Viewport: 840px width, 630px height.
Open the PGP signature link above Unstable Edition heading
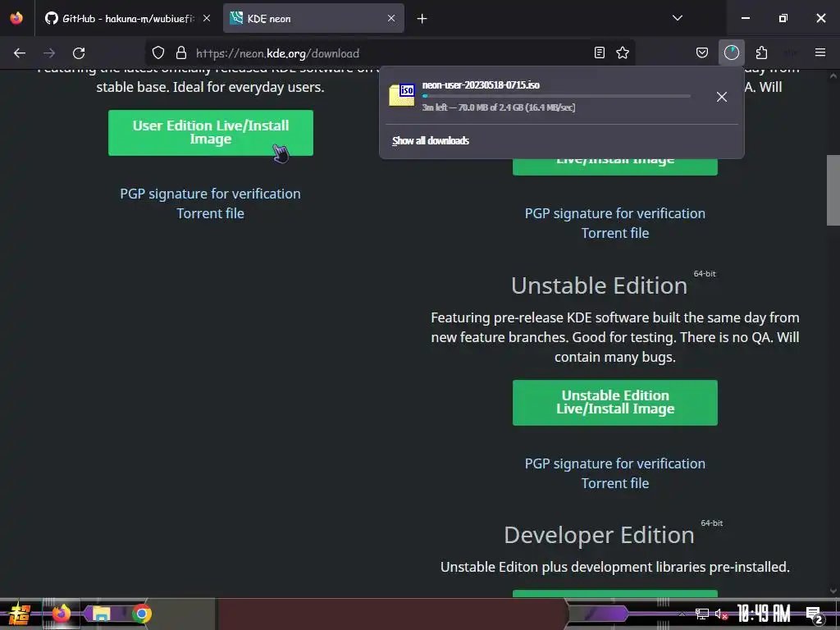point(615,213)
